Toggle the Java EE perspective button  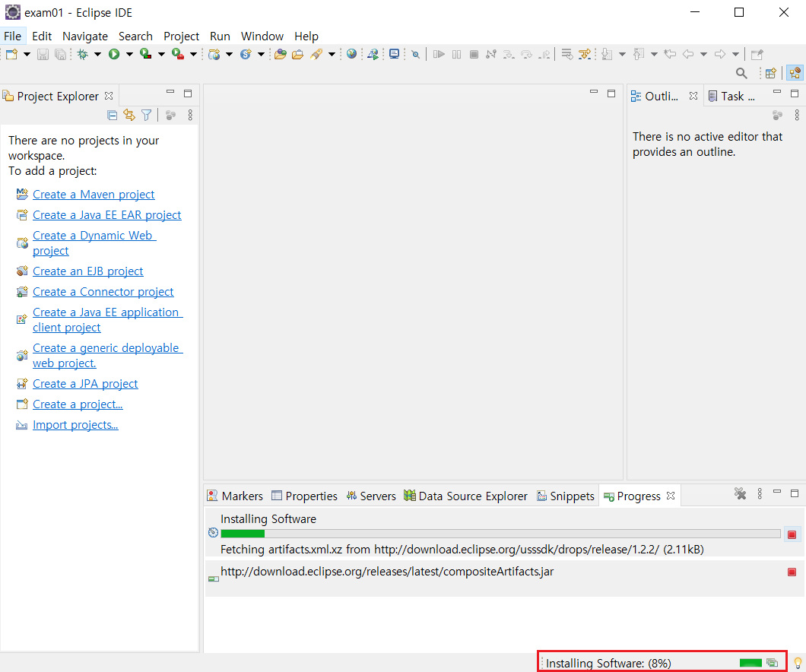pyautogui.click(x=795, y=74)
